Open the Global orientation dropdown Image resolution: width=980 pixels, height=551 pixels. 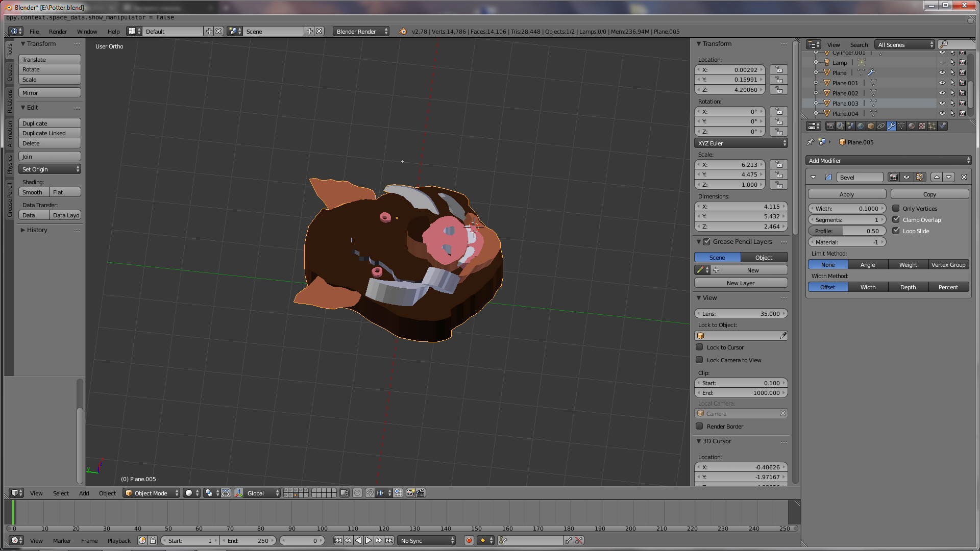pyautogui.click(x=262, y=493)
